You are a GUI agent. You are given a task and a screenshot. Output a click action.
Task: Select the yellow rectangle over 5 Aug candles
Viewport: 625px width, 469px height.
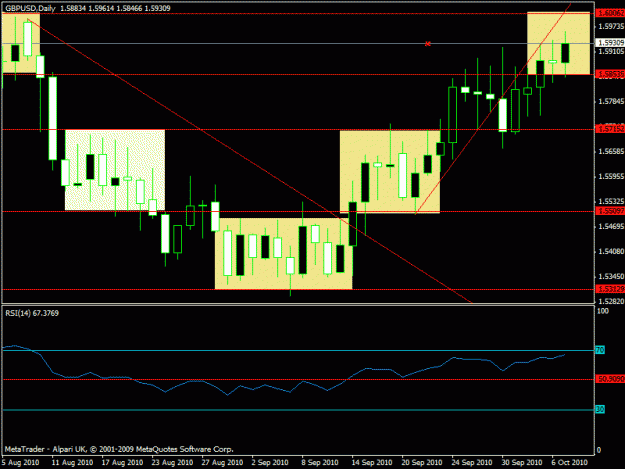pos(21,43)
